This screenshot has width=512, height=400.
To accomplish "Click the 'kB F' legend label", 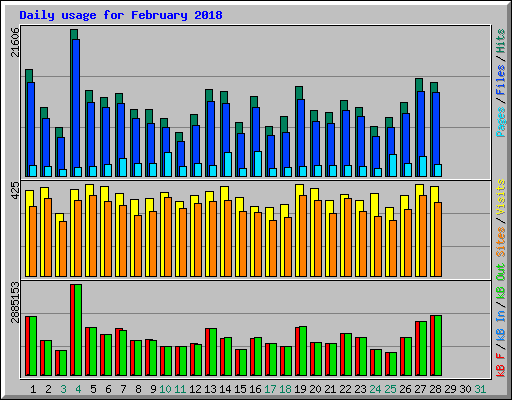I will coord(501,365).
